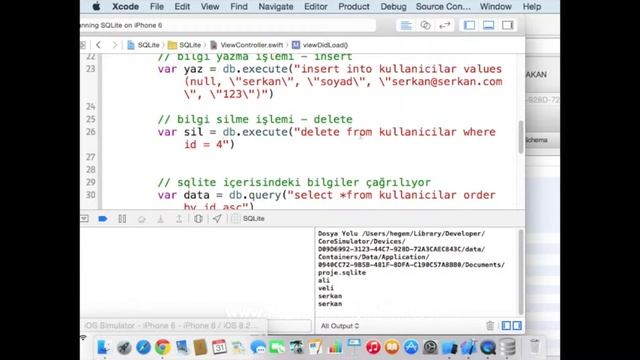The image size is (640, 360).
Task: Clear the console with trash icon
Action: pyautogui.click(x=490, y=325)
